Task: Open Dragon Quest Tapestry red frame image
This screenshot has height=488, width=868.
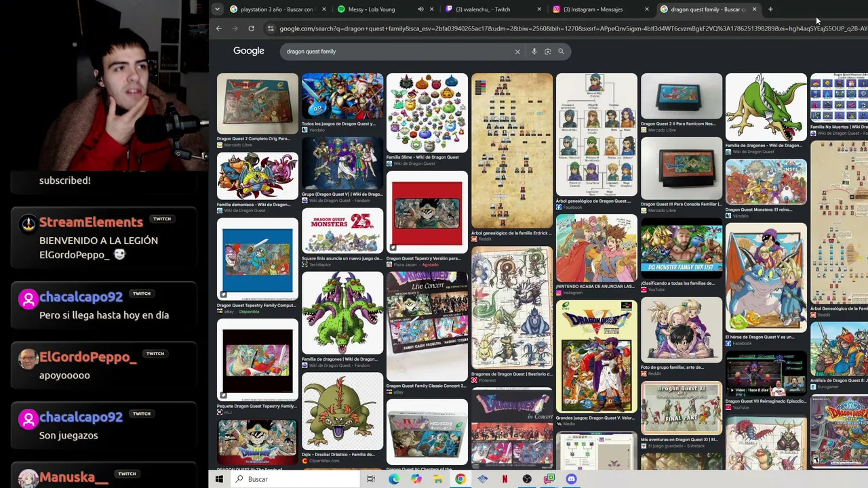Action: [427, 212]
